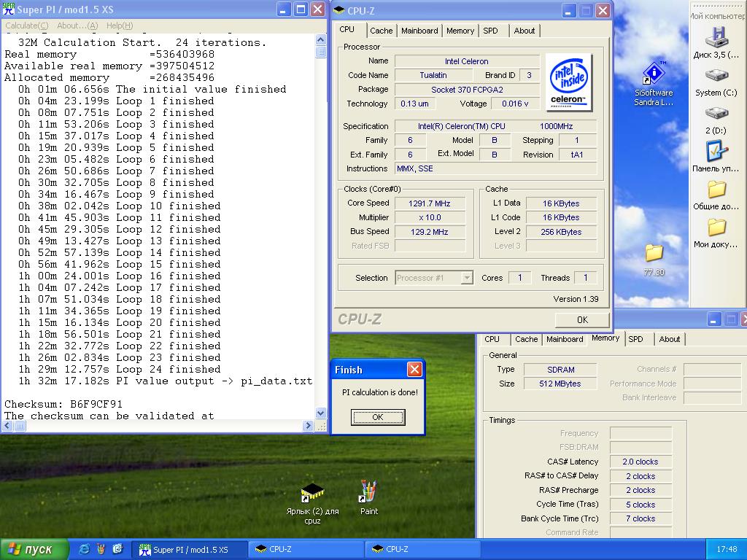The height and width of the screenshot is (560, 747).
Task: Click the Tualatin code name field
Action: pos(433,75)
